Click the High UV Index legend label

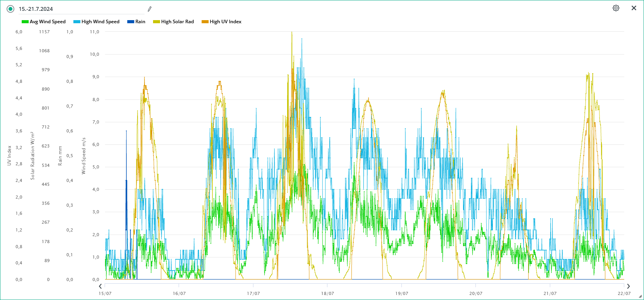click(225, 22)
